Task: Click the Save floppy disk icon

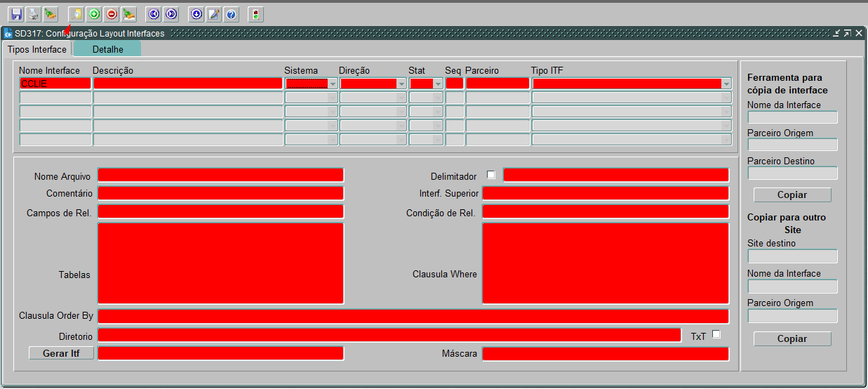Action: (x=15, y=14)
